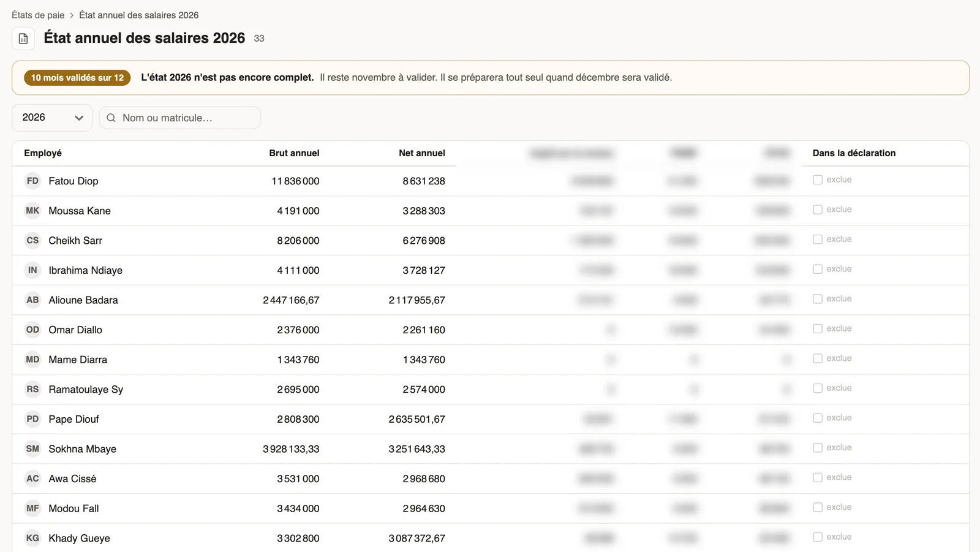980x552 pixels.
Task: Tick exclue checkbox for Pape Diouf
Action: [818, 418]
